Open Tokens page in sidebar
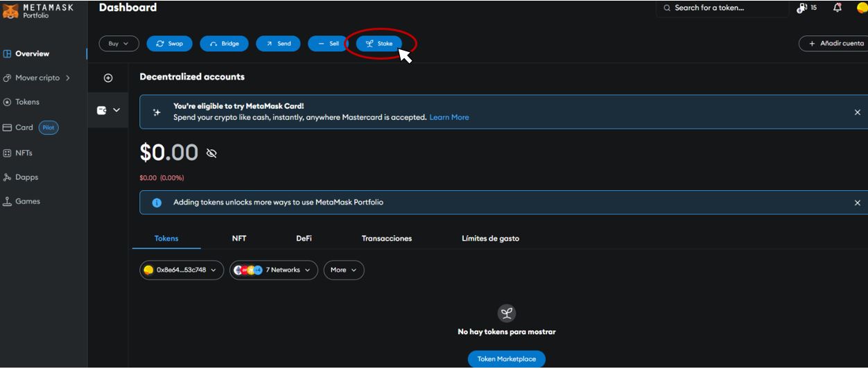 [27, 102]
